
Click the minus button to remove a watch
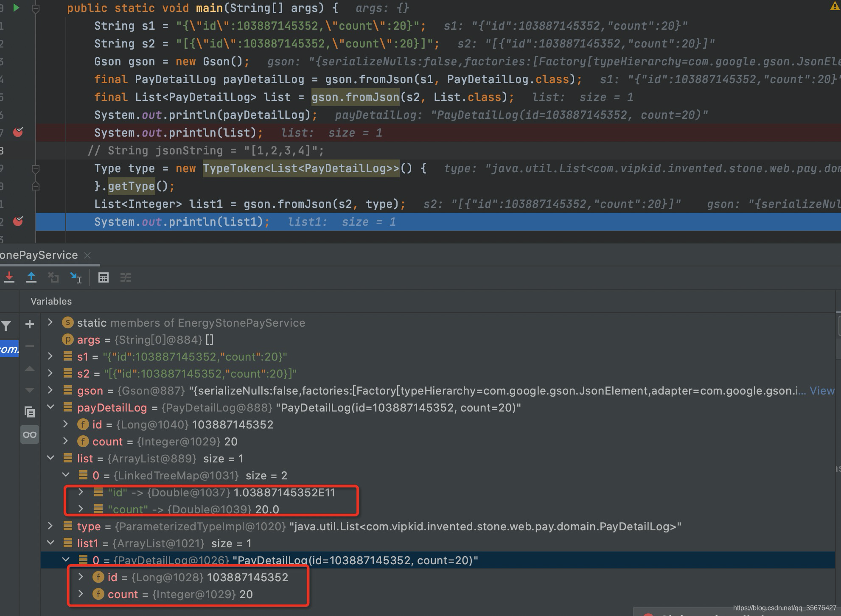click(x=29, y=347)
